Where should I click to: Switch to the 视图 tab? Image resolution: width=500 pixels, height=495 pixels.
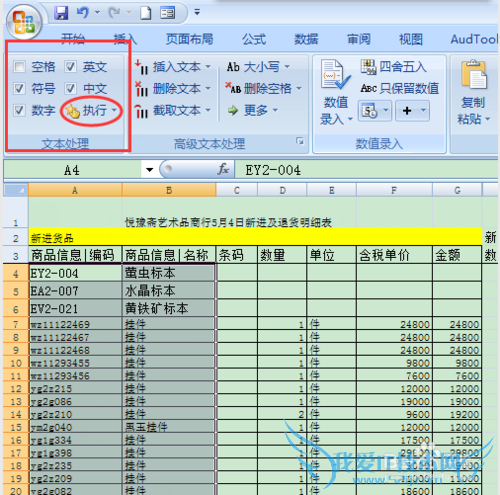click(x=411, y=39)
